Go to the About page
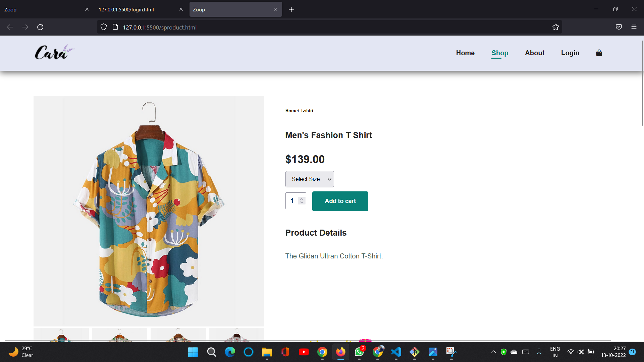The height and width of the screenshot is (362, 644). pos(534,53)
